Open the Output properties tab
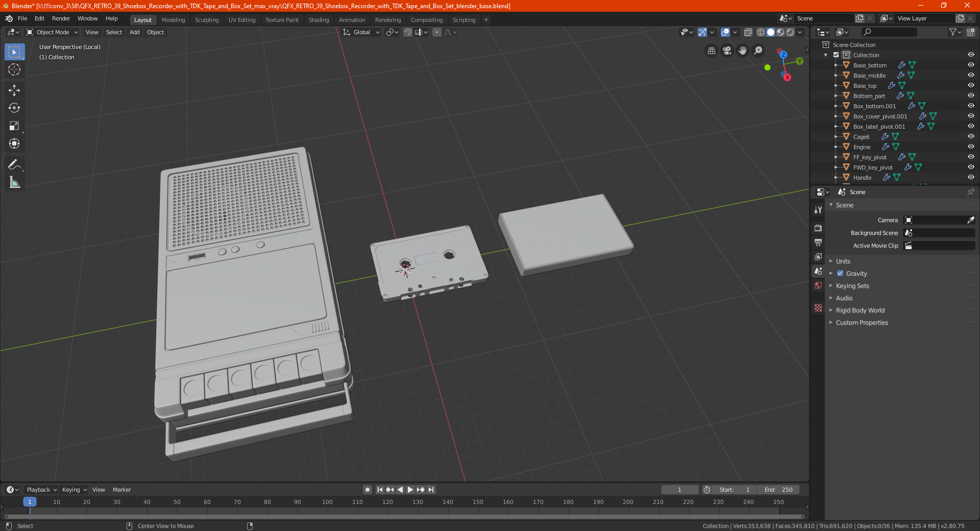This screenshot has height=531, width=980. point(818,242)
